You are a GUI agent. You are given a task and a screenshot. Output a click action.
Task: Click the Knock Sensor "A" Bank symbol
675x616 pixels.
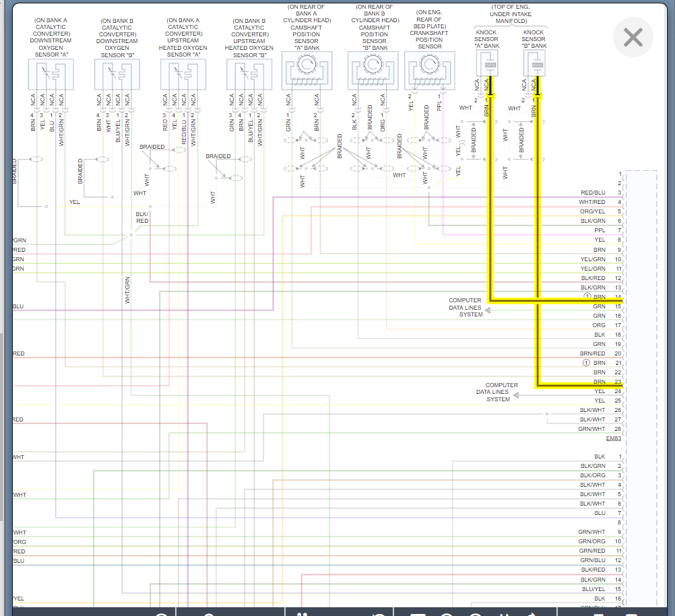point(487,63)
